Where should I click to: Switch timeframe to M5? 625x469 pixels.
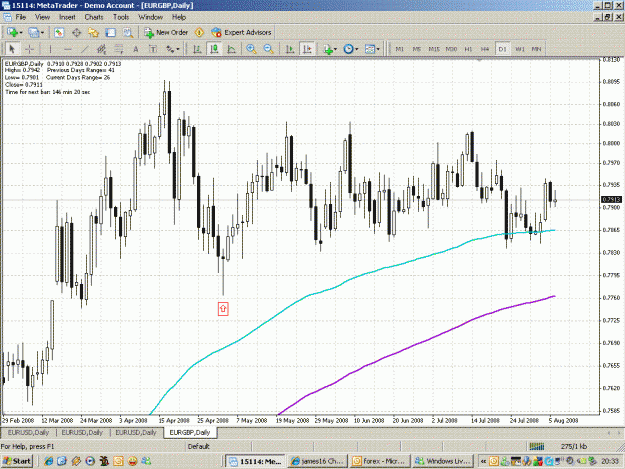417,49
